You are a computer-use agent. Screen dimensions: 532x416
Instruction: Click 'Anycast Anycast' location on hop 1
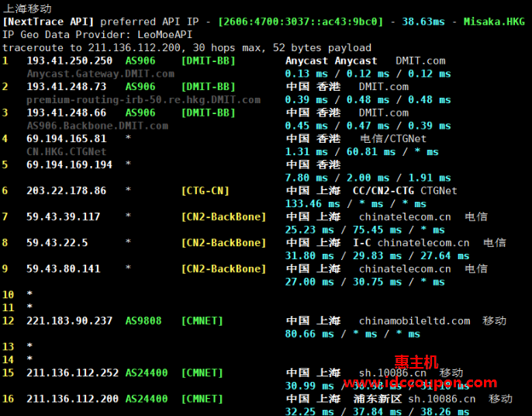click(x=331, y=61)
